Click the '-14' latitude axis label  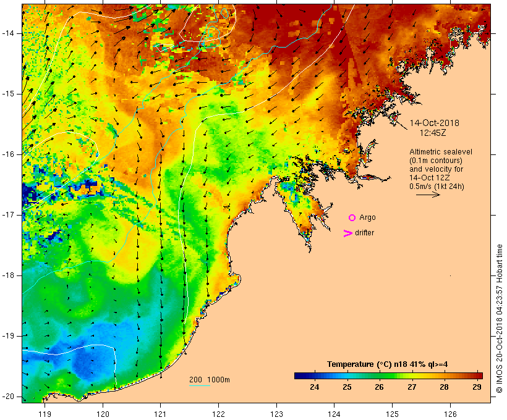tap(8, 33)
